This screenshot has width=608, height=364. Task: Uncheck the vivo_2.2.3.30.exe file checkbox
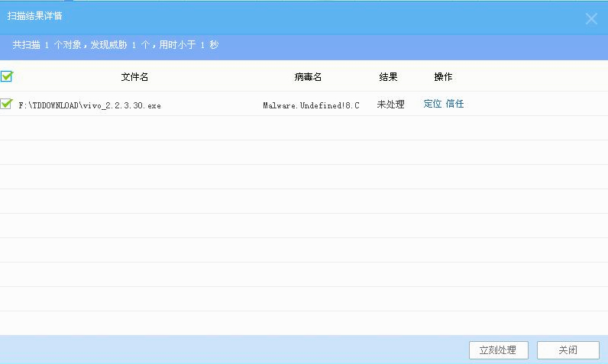[6, 104]
